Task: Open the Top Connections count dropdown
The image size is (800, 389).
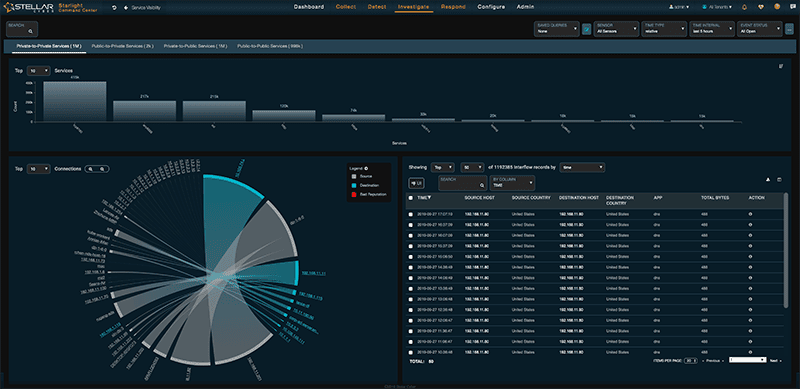Action: (38, 168)
